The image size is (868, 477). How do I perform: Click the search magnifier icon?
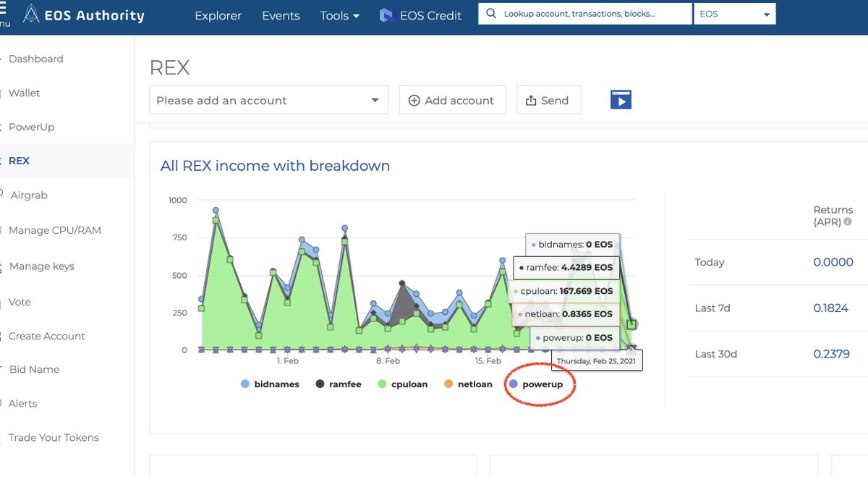tap(492, 14)
